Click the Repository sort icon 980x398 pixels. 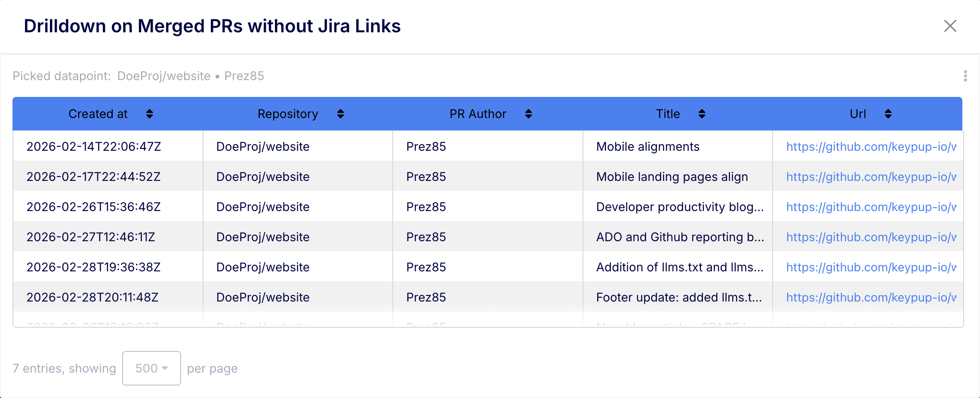[x=340, y=114]
